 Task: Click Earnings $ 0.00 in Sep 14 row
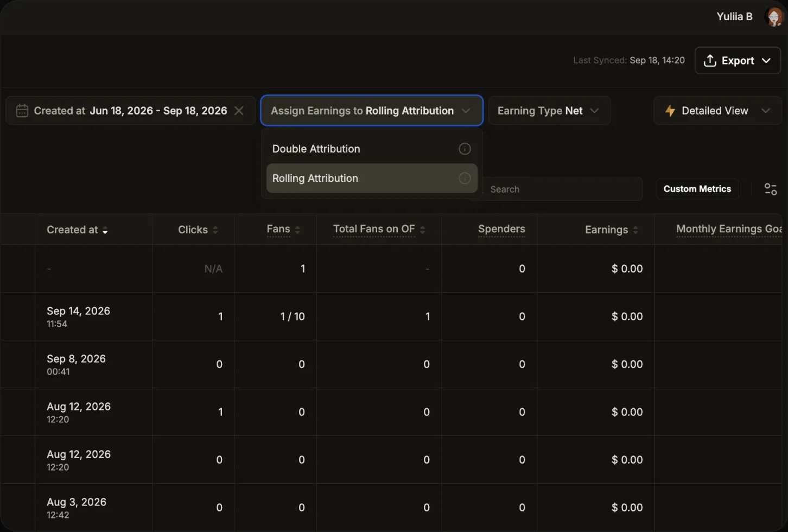click(x=627, y=316)
